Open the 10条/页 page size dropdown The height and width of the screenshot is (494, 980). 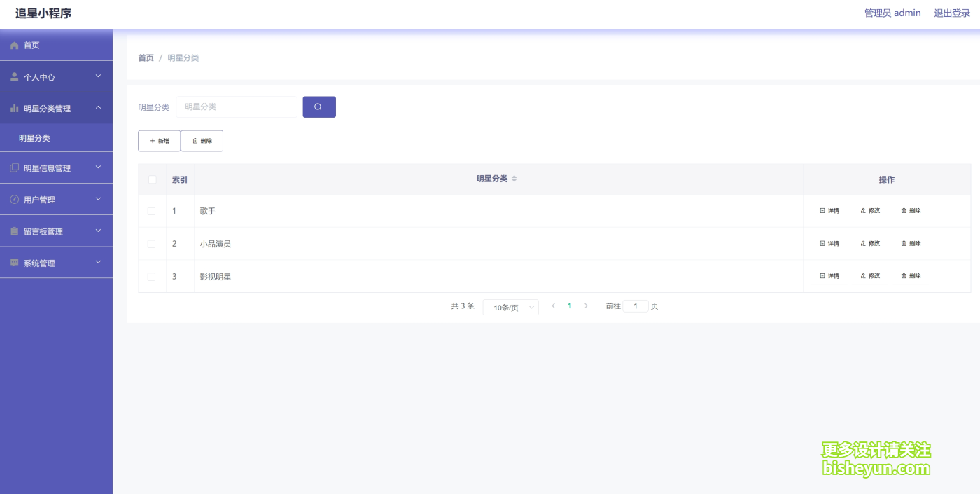point(511,307)
